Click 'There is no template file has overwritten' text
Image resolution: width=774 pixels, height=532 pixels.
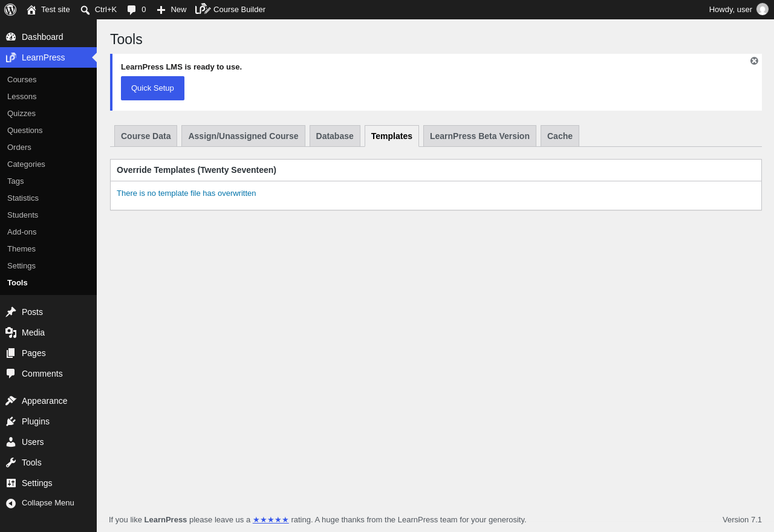tap(186, 193)
